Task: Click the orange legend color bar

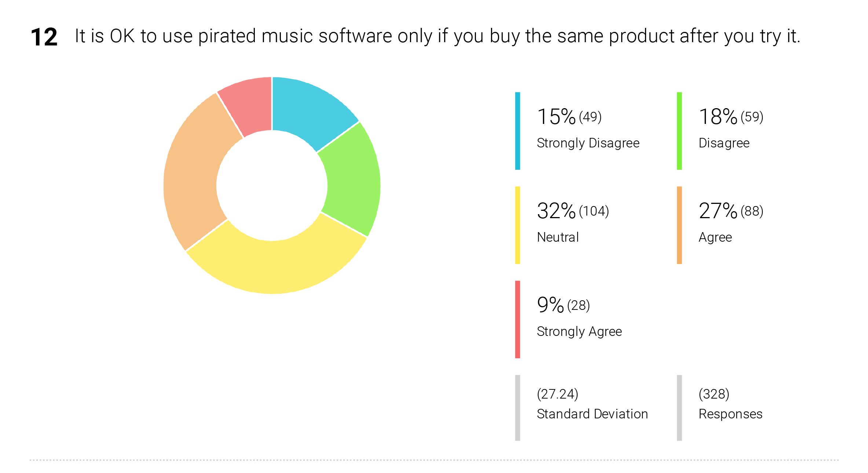Action: (679, 225)
